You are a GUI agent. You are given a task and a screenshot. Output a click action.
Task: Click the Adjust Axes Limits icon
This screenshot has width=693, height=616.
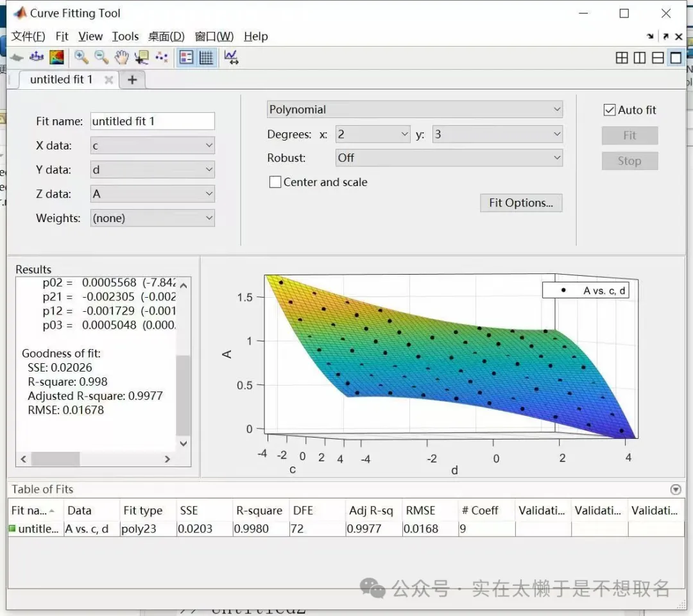[231, 57]
